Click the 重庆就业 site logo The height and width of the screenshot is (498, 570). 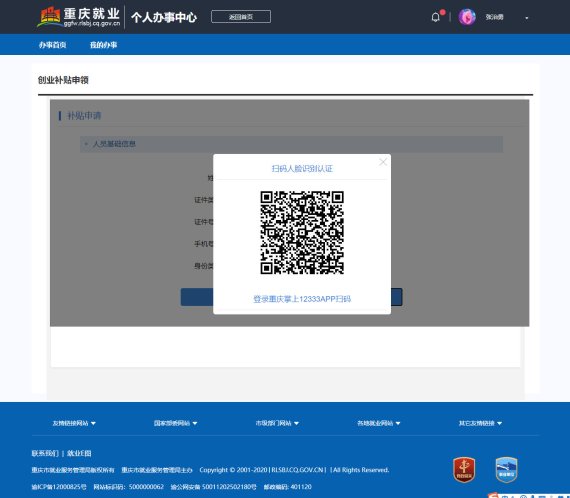(79, 17)
